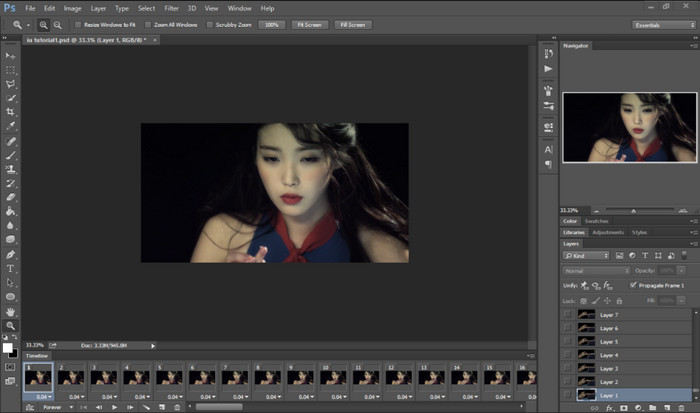
Task: Uncheck Propagate Frame 1 option
Action: (634, 285)
